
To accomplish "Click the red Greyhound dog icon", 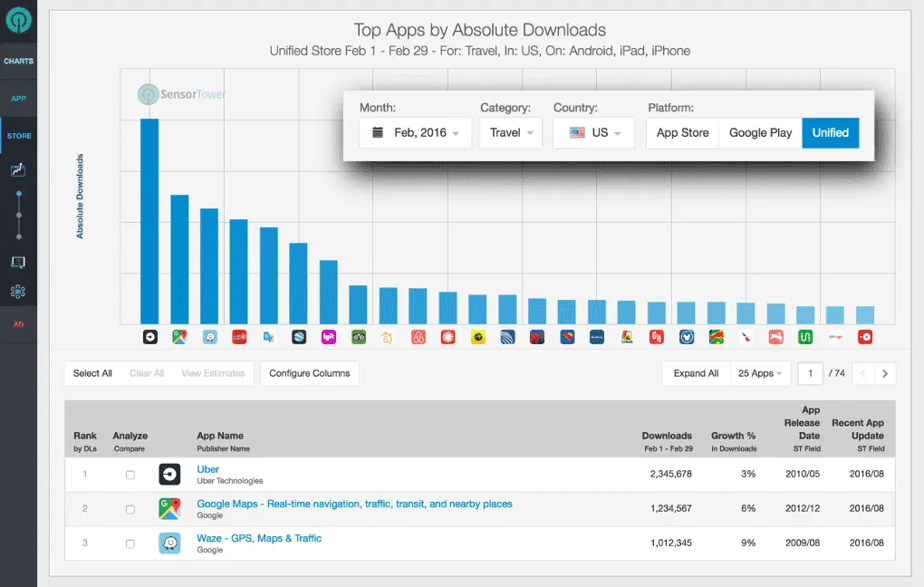I will pos(776,337).
